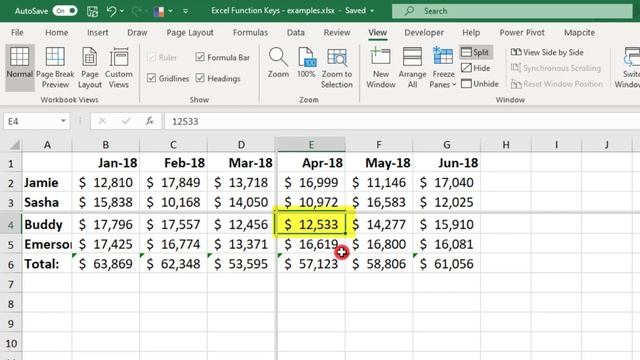Click the Insert Function fx icon

point(150,121)
